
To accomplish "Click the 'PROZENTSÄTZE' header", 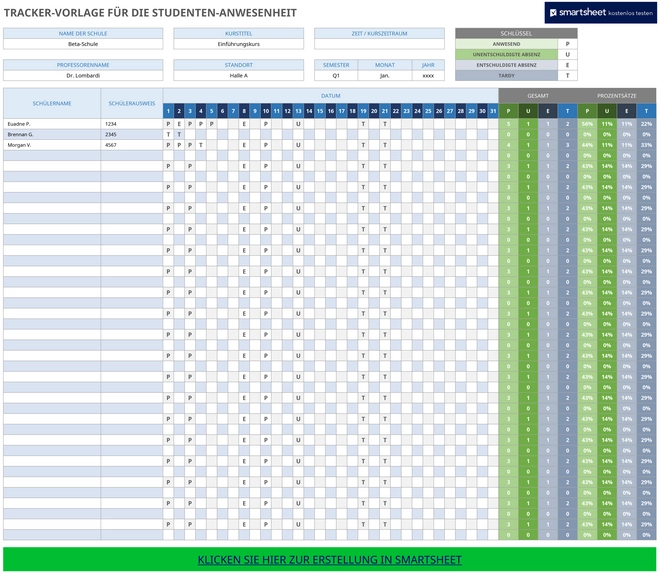I will (617, 96).
